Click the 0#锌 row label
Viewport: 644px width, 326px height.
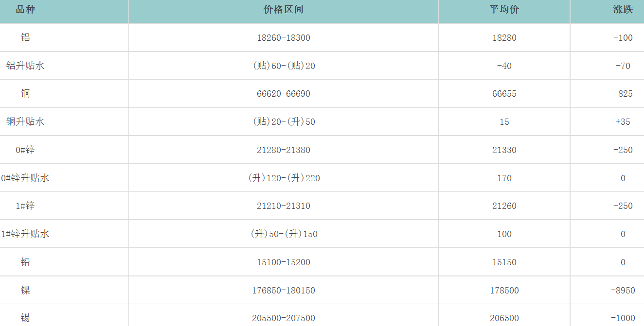pos(25,150)
